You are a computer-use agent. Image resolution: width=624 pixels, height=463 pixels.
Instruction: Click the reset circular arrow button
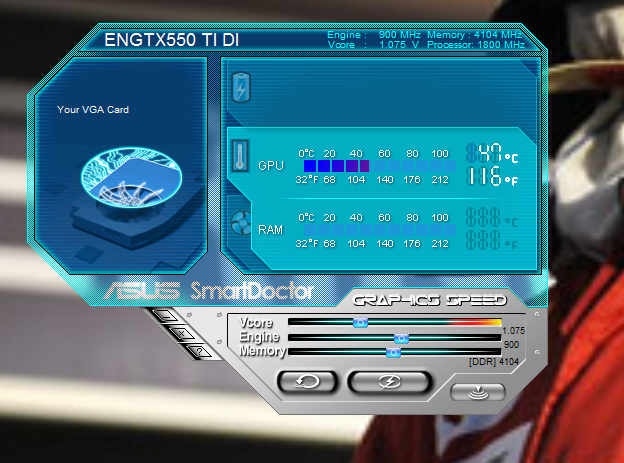(x=307, y=382)
